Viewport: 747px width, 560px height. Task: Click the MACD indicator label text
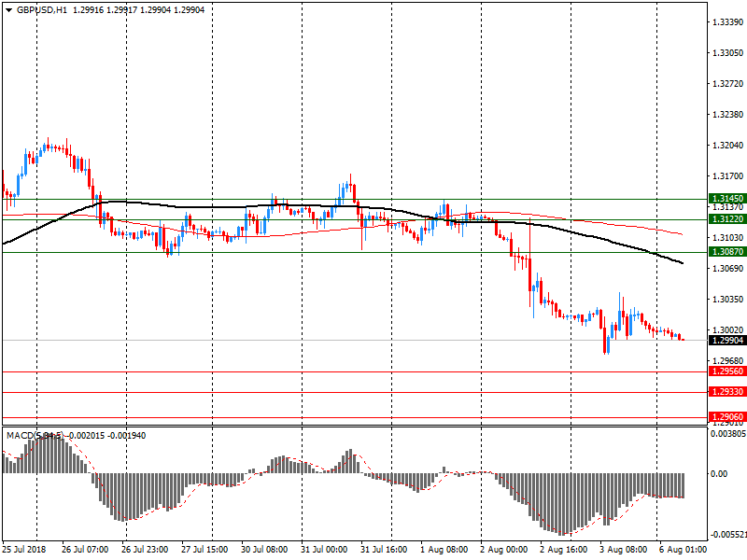tap(21, 436)
